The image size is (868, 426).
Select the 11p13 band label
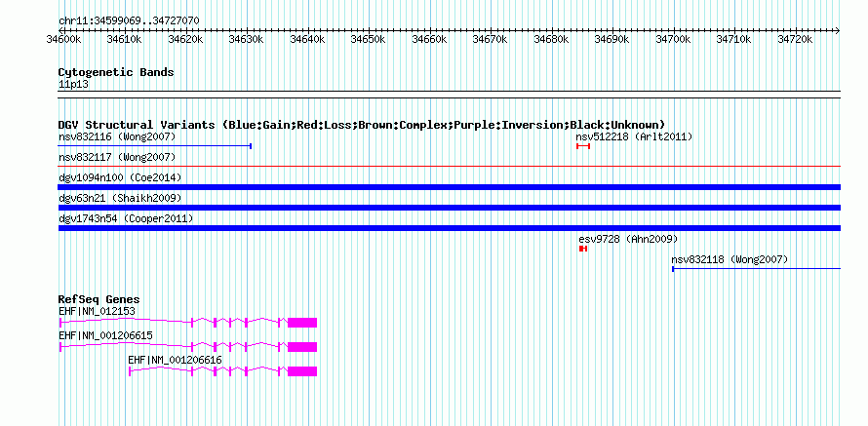point(73,85)
